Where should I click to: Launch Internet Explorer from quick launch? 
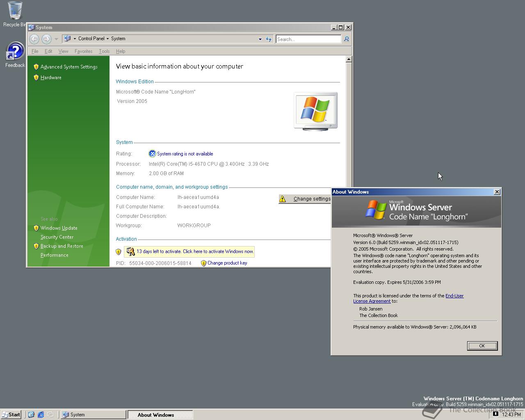click(x=41, y=415)
